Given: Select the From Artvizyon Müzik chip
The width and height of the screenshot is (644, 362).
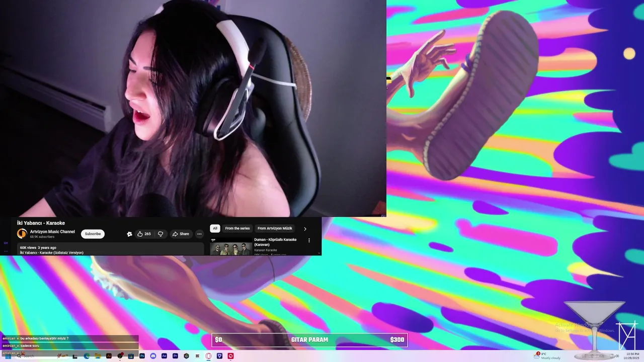Looking at the screenshot, I should (x=275, y=228).
